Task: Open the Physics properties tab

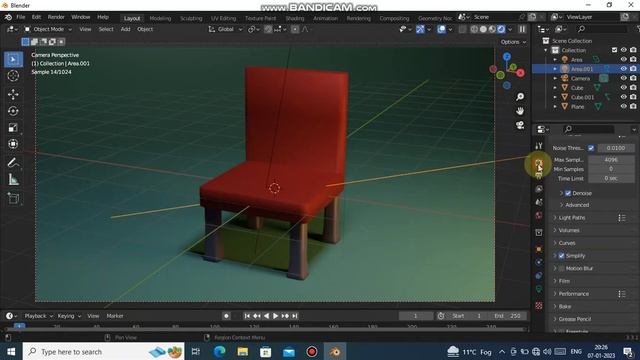Action: [539, 262]
